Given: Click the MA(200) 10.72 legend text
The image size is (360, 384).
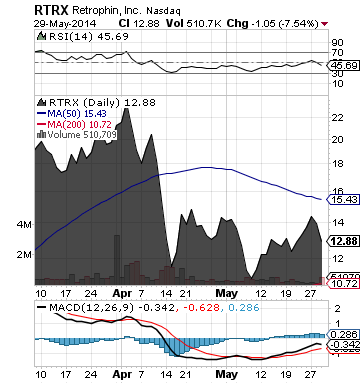Looking at the screenshot, I should pos(79,125).
